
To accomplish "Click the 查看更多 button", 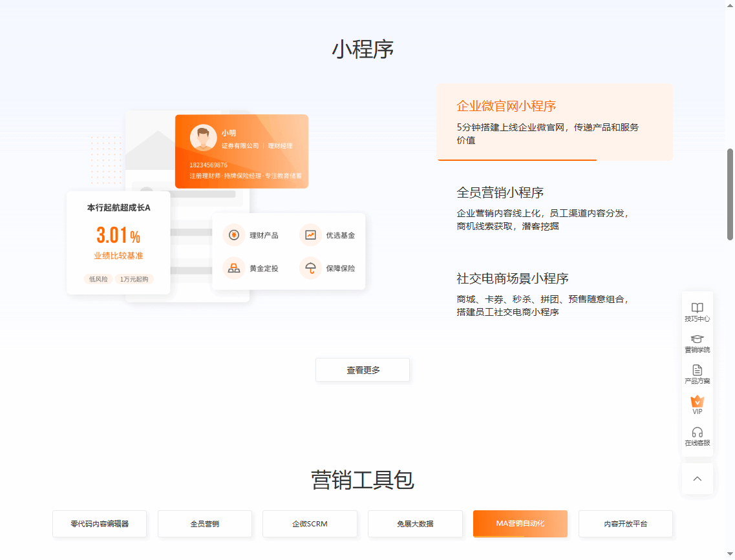I will [x=363, y=370].
